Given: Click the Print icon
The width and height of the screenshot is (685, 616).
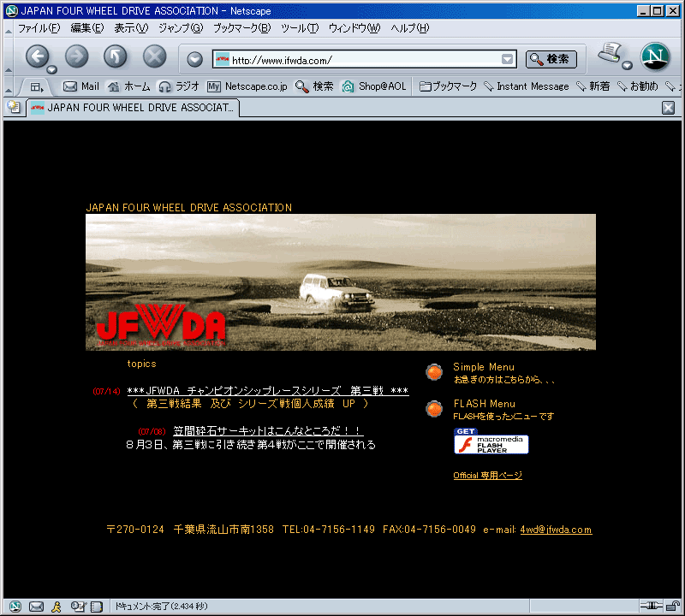Looking at the screenshot, I should (x=609, y=53).
